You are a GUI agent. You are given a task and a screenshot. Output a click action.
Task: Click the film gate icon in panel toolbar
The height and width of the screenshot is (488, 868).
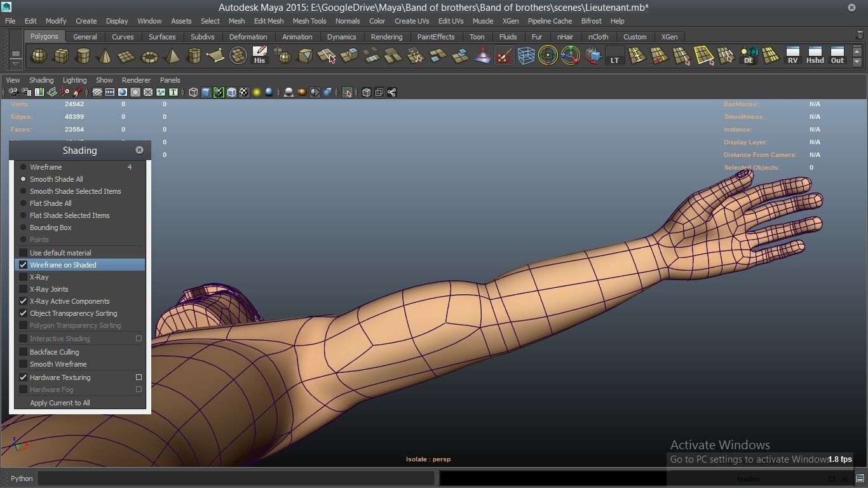[110, 93]
